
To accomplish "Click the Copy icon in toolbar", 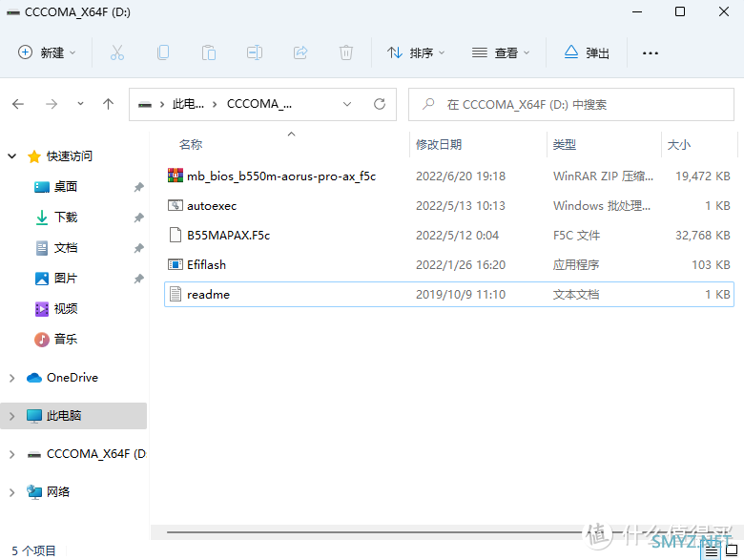I will click(x=163, y=52).
